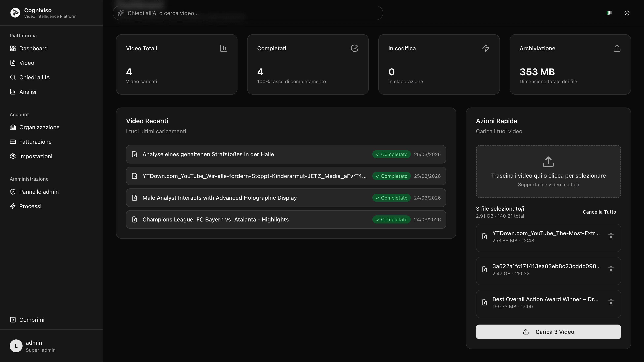This screenshot has height=362, width=644.
Task: Delete the Best Overall Action Award file via trash
Action: [x=611, y=302]
